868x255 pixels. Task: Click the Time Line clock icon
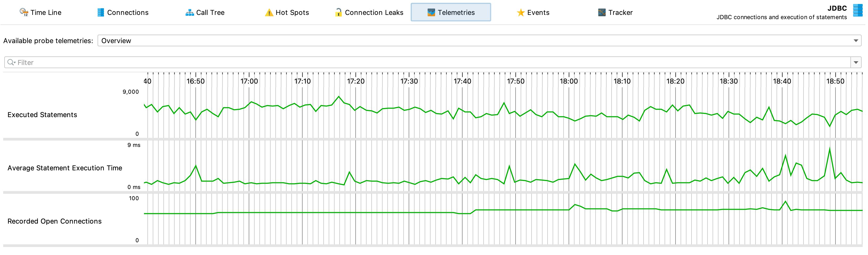[23, 13]
